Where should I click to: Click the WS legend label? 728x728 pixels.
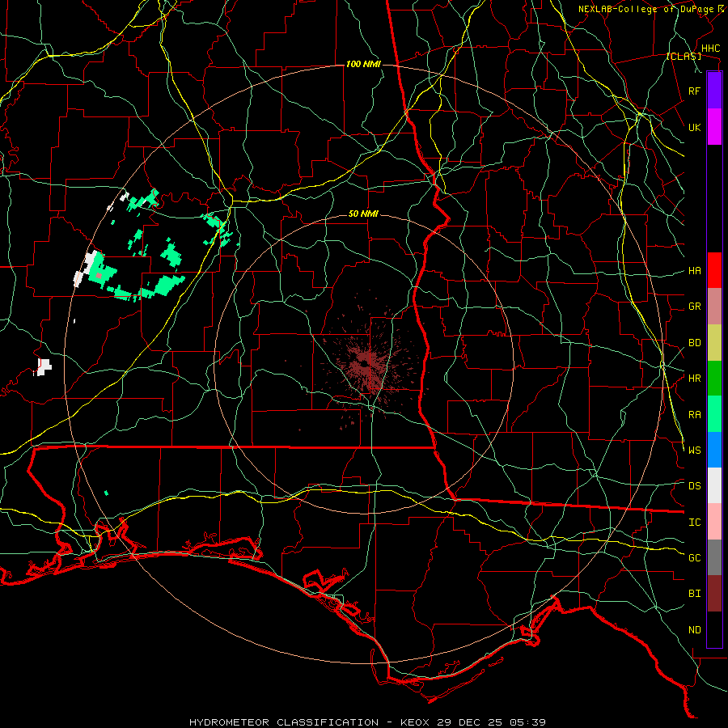point(694,450)
